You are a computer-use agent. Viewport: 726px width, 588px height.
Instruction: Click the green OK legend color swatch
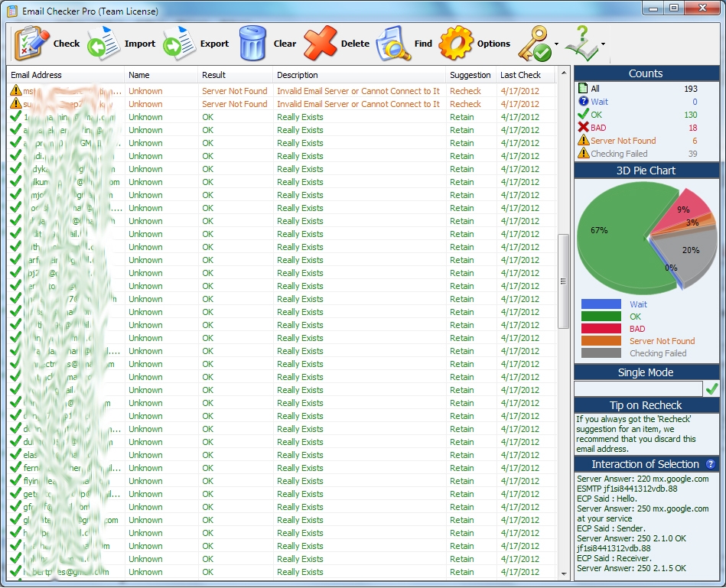pos(601,317)
